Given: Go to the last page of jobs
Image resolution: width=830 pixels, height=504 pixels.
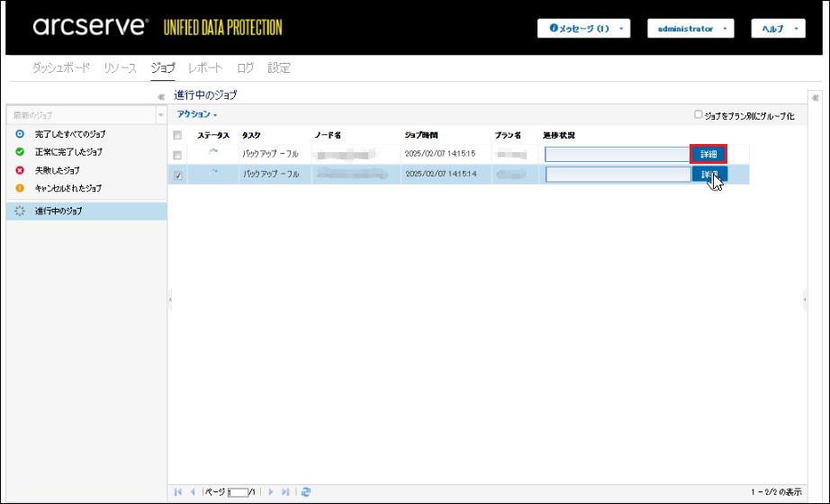Looking at the screenshot, I should click(285, 492).
